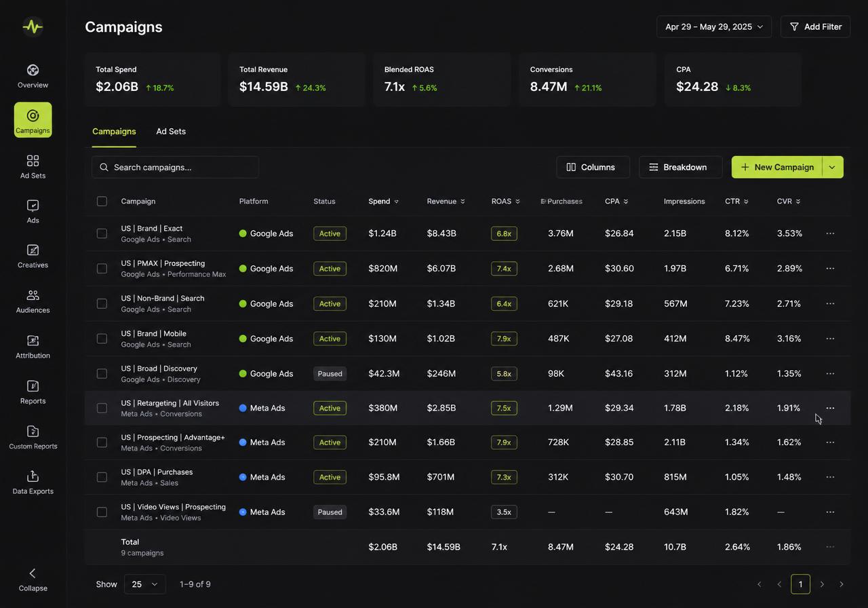Open row menu for US | Broad | Discovery

pyautogui.click(x=830, y=374)
